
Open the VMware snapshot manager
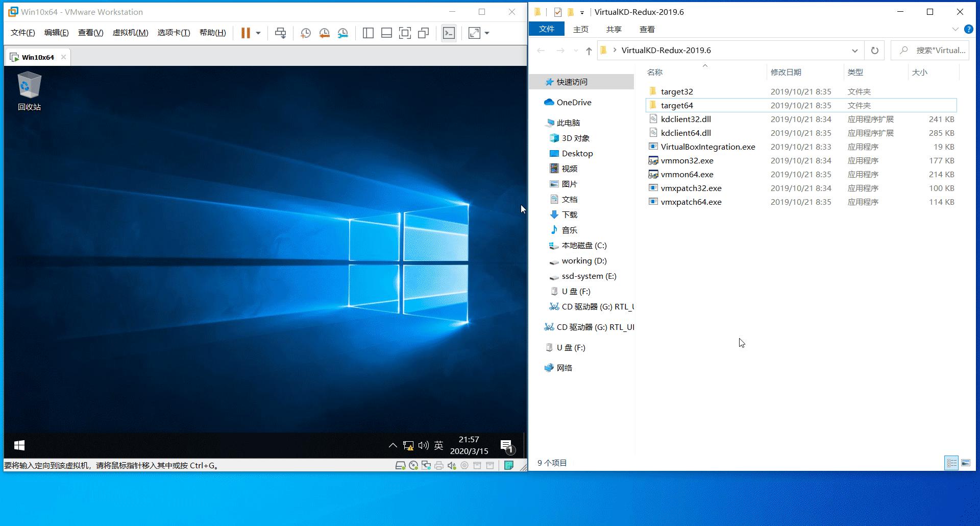[x=342, y=33]
